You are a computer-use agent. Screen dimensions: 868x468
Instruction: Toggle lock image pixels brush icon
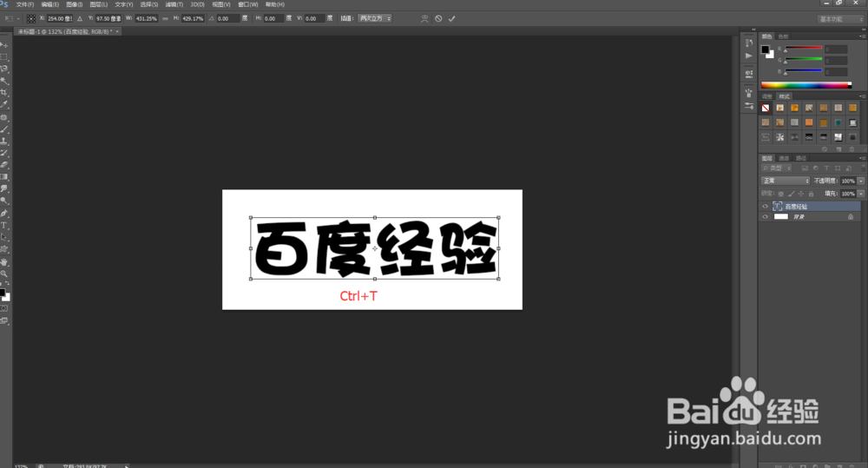791,194
